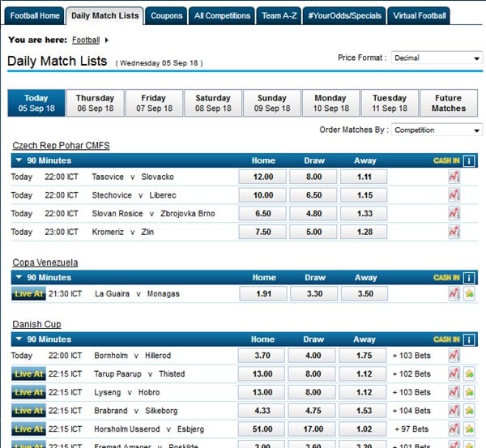486x448 pixels.
Task: Click star icon for Brabrand v Silkeborg
Action: 469,411
